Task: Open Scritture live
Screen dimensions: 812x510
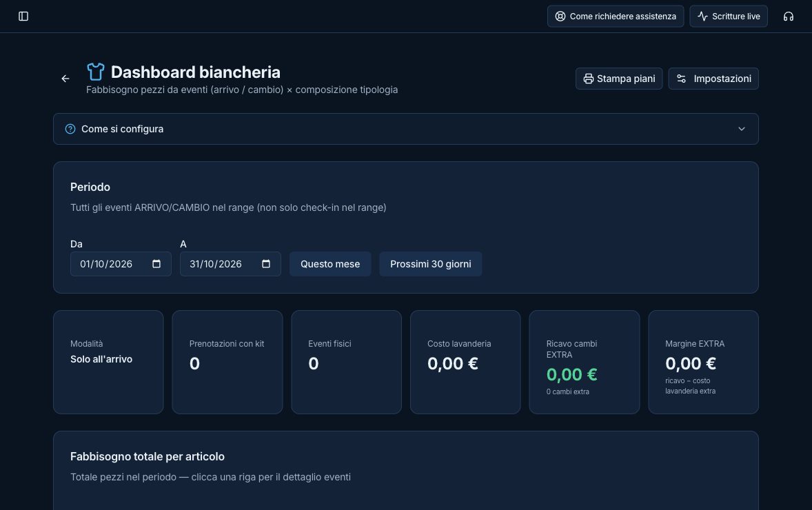Action: point(729,16)
